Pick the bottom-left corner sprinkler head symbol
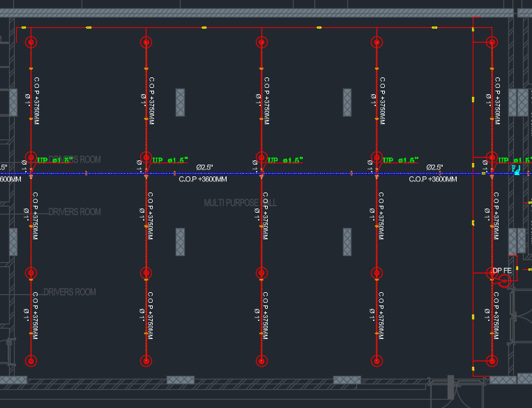 pyautogui.click(x=31, y=361)
